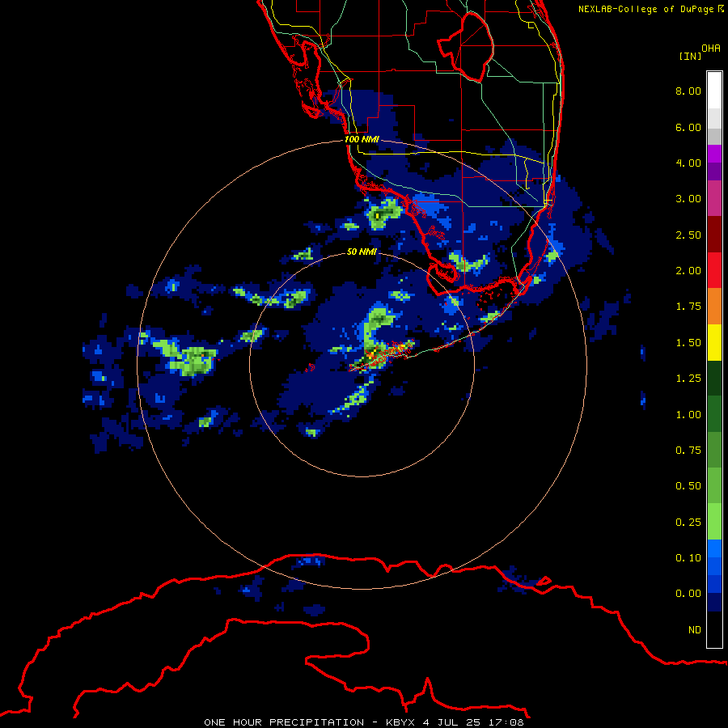Select the 0.25 legend value
The image size is (728, 728).
tap(688, 523)
